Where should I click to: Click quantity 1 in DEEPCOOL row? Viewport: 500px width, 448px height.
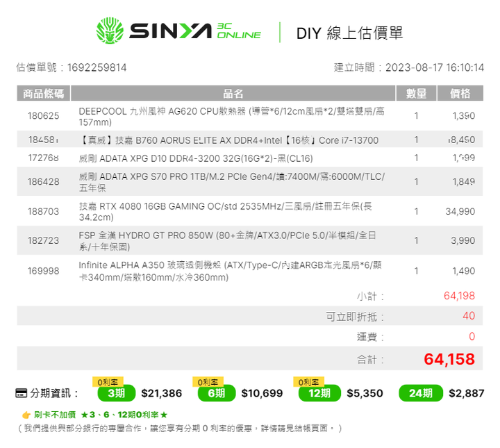pos(416,116)
